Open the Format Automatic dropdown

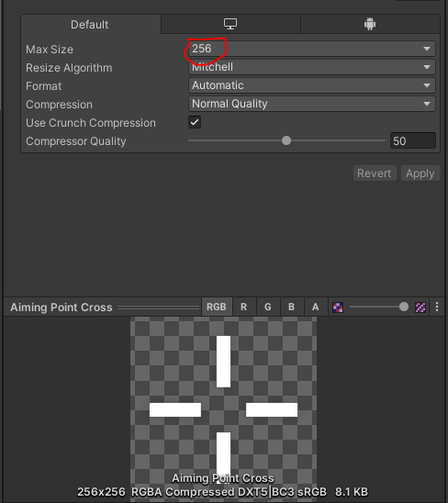(311, 85)
